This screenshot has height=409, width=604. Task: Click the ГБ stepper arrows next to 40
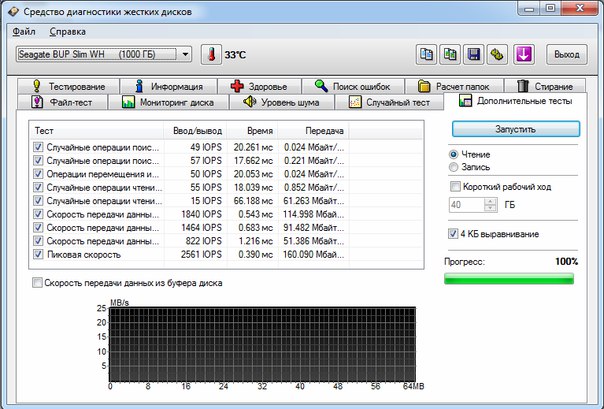click(490, 204)
